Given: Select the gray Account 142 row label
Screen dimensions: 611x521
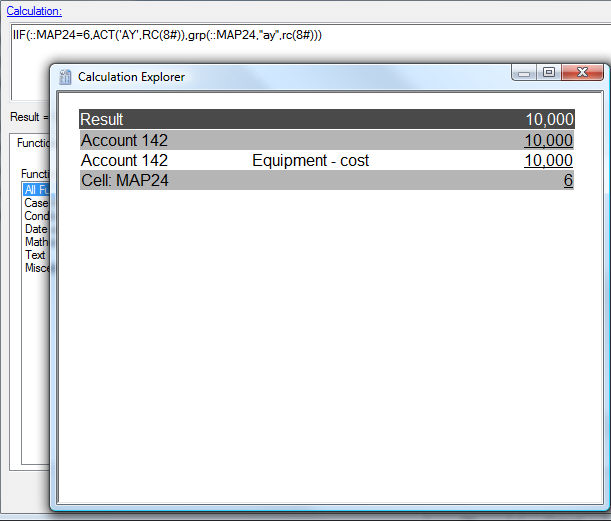Looking at the screenshot, I should 124,140.
